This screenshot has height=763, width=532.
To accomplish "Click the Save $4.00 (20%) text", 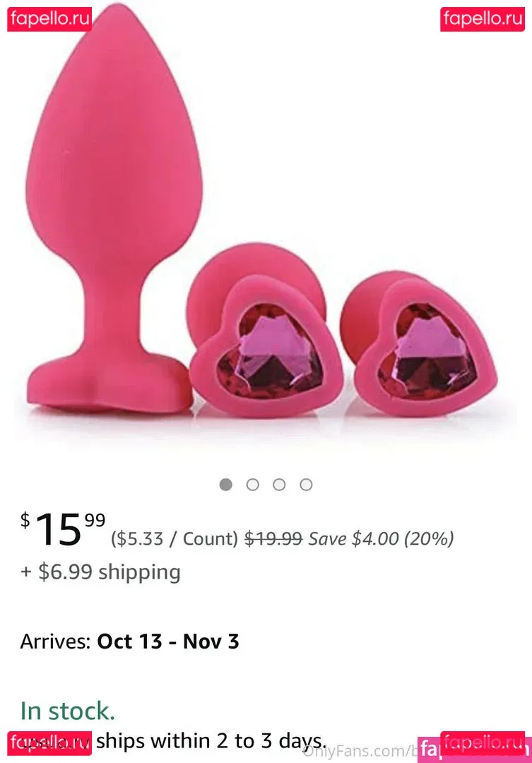I will tap(381, 538).
